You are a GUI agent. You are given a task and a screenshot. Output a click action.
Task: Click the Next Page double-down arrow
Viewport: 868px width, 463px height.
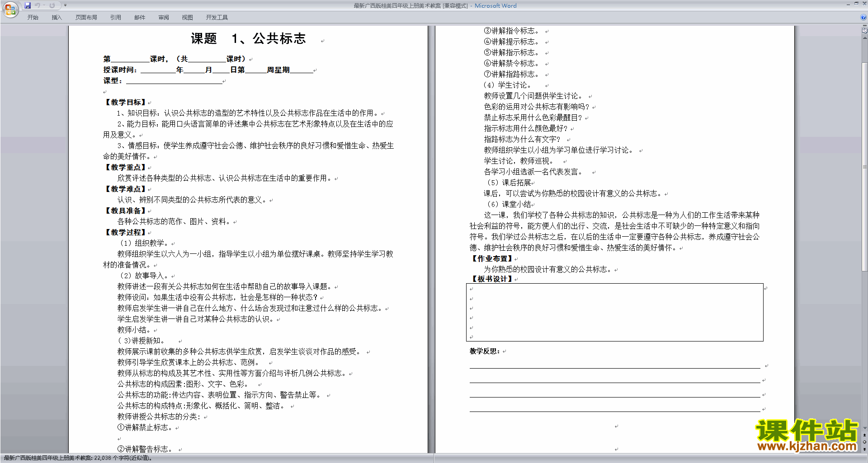click(x=864, y=449)
